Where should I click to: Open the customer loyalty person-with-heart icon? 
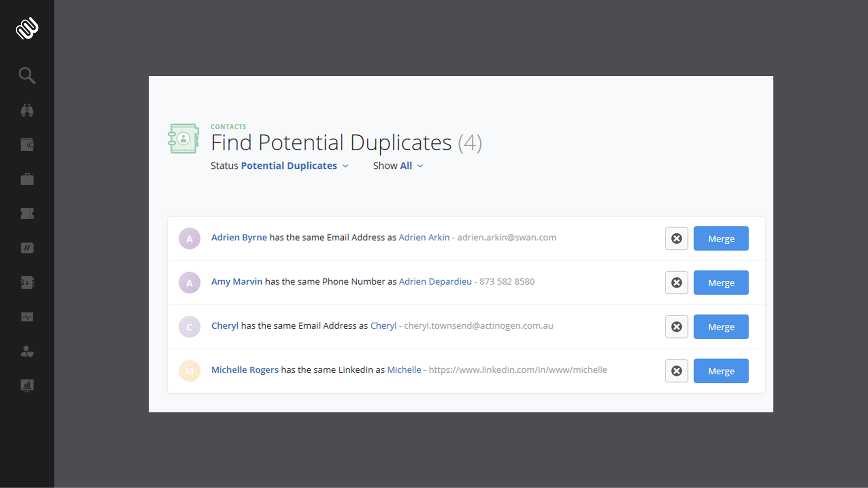[27, 352]
